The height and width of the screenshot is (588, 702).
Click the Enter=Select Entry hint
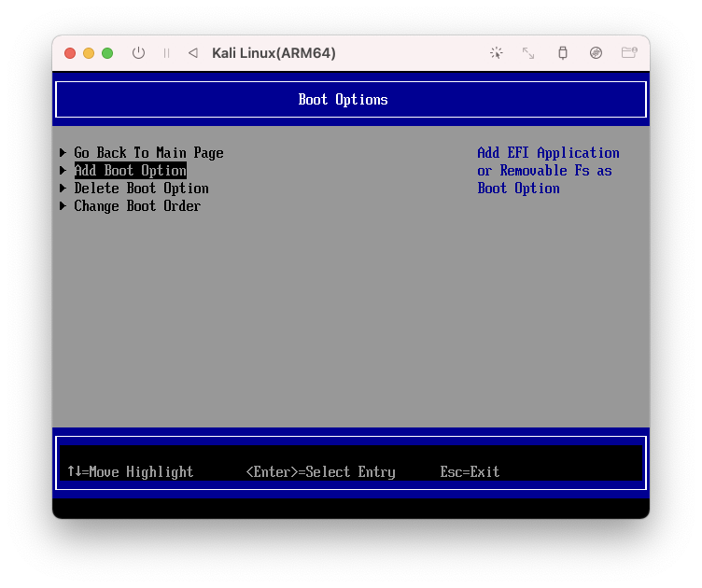tap(320, 471)
